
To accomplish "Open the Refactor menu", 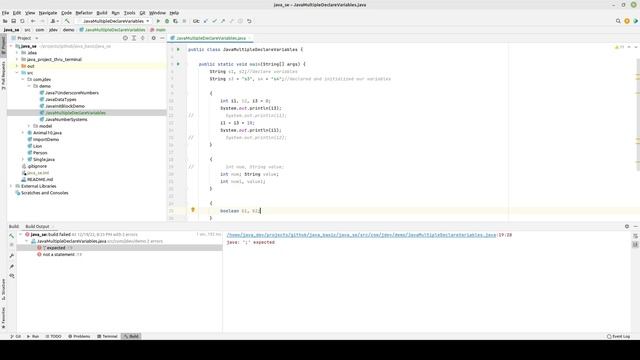I will (x=84, y=13).
